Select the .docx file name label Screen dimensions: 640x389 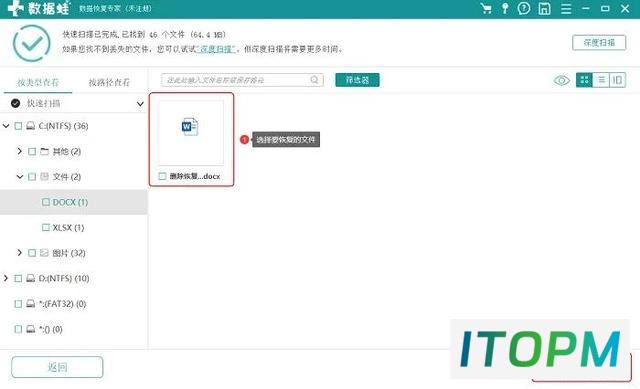(195, 176)
